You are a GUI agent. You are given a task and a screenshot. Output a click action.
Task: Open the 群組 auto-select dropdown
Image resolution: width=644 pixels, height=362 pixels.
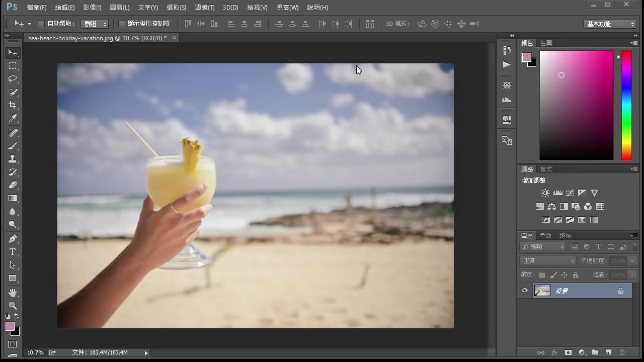[95, 23]
